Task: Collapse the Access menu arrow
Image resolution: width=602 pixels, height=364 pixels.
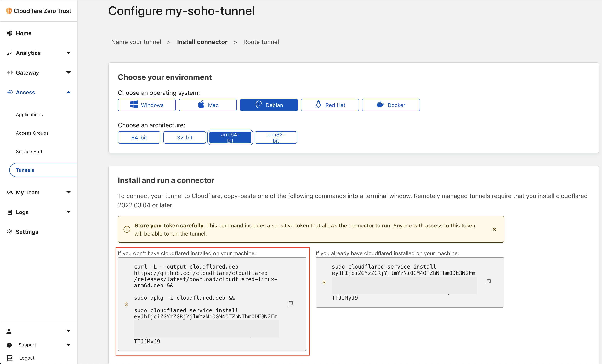Action: pos(68,92)
